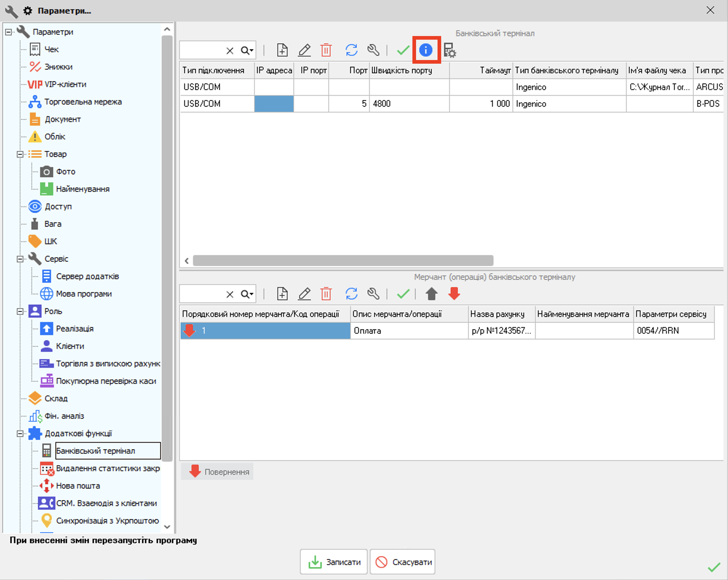Add new bank terminal record

(x=282, y=50)
